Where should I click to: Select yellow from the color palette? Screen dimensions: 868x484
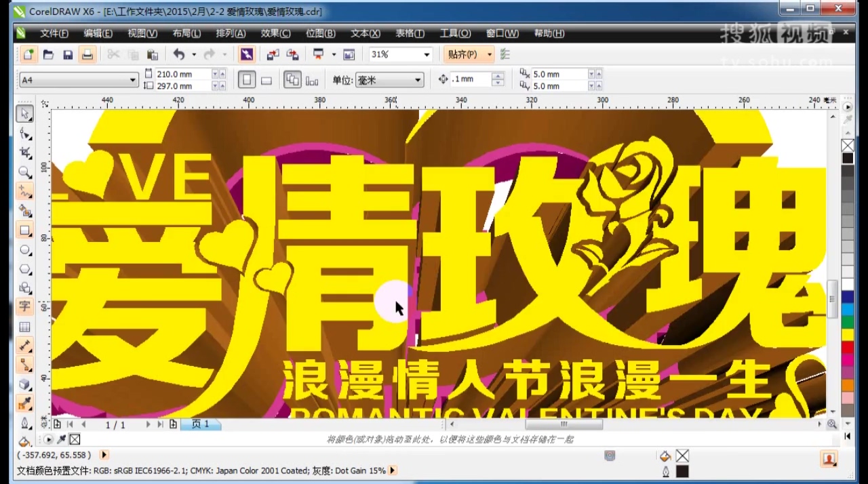(847, 335)
